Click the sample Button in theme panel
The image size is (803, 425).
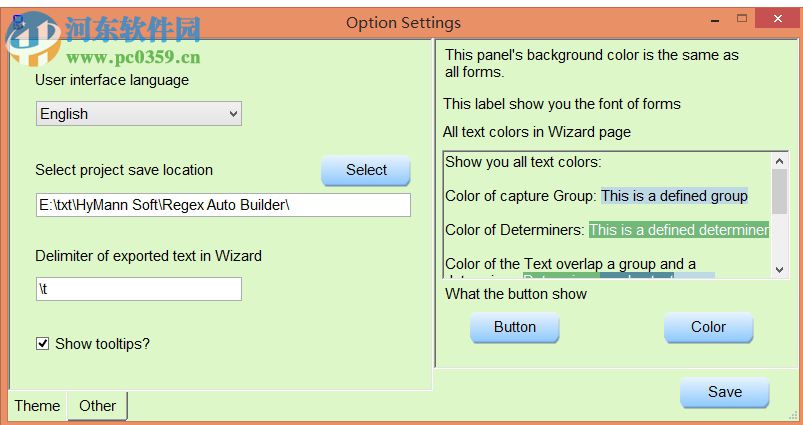514,327
